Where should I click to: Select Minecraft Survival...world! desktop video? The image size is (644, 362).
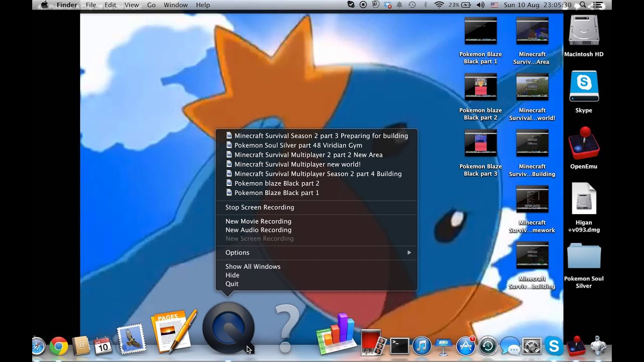point(532,97)
